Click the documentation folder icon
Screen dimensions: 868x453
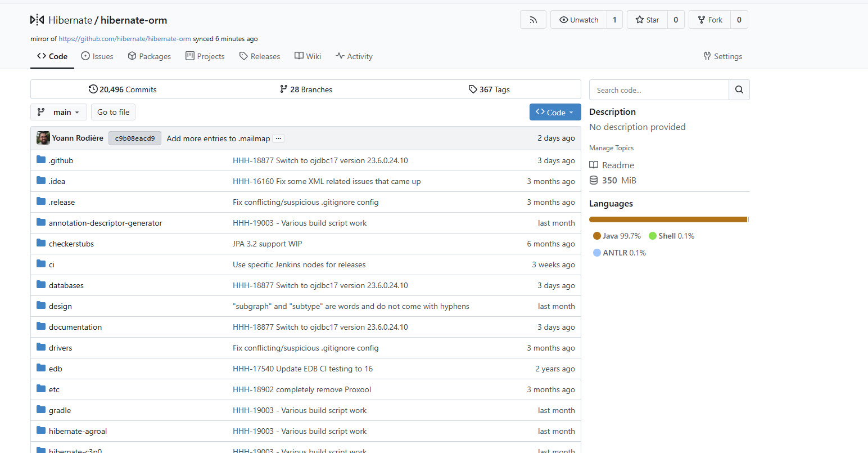41,326
